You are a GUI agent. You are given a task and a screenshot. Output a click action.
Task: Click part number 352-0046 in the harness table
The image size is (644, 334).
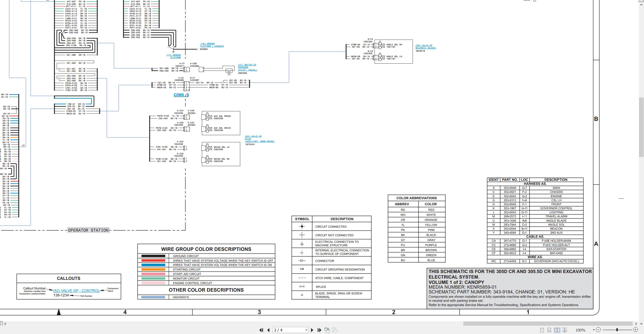click(x=510, y=188)
